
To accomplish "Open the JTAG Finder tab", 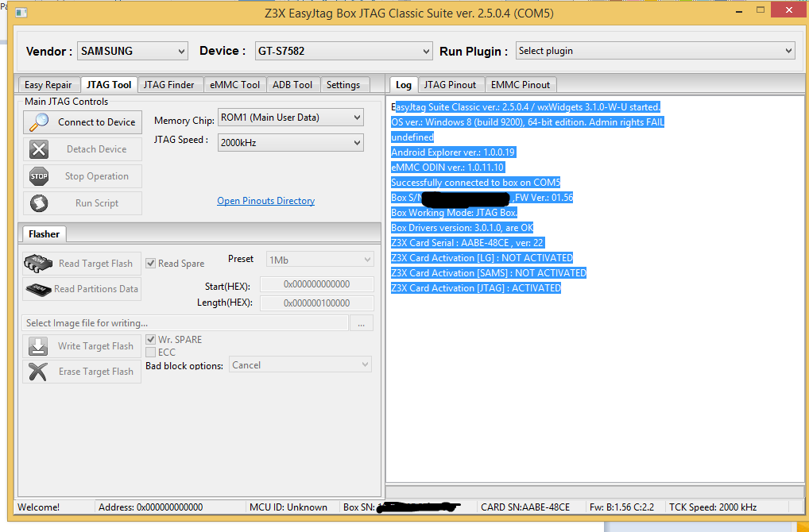I will tap(168, 84).
